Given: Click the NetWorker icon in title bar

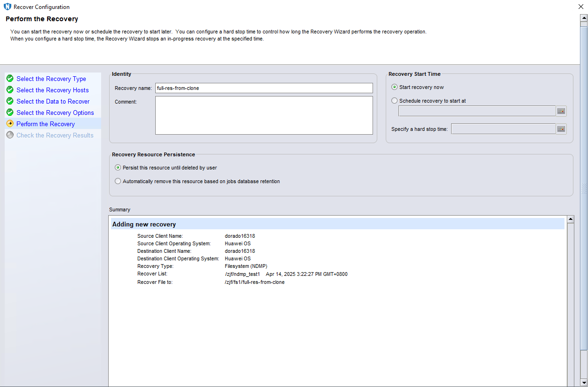Looking at the screenshot, I should (x=7, y=7).
